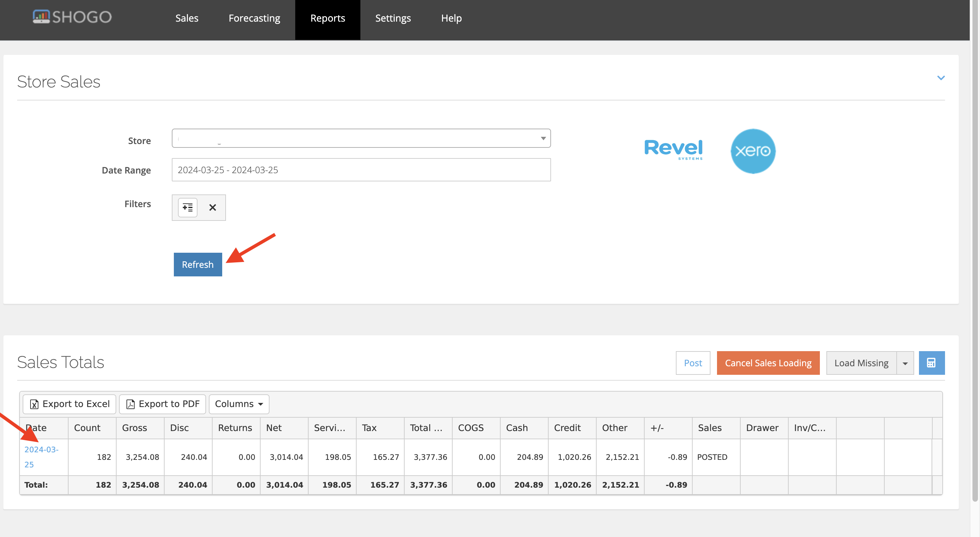The height and width of the screenshot is (537, 980).
Task: Open the Store dropdown
Action: [361, 138]
